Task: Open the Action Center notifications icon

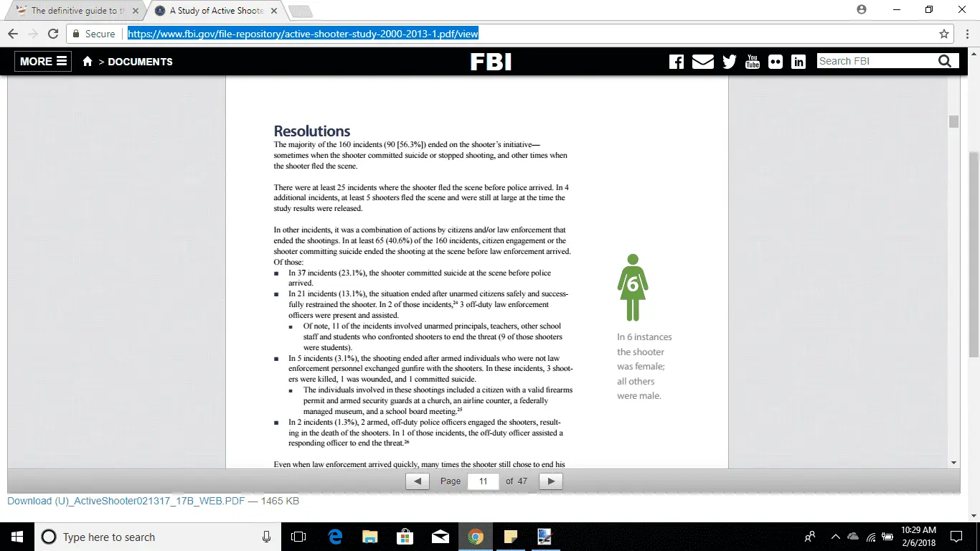Action: pyautogui.click(x=956, y=537)
